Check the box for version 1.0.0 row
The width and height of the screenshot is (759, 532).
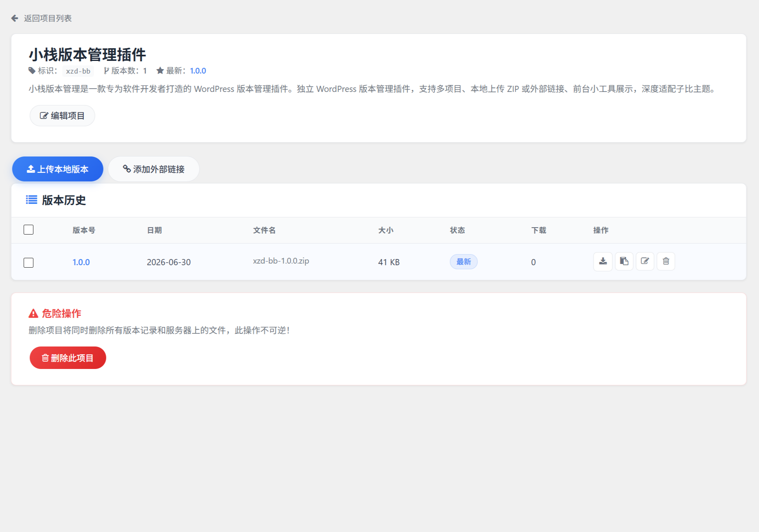(29, 262)
